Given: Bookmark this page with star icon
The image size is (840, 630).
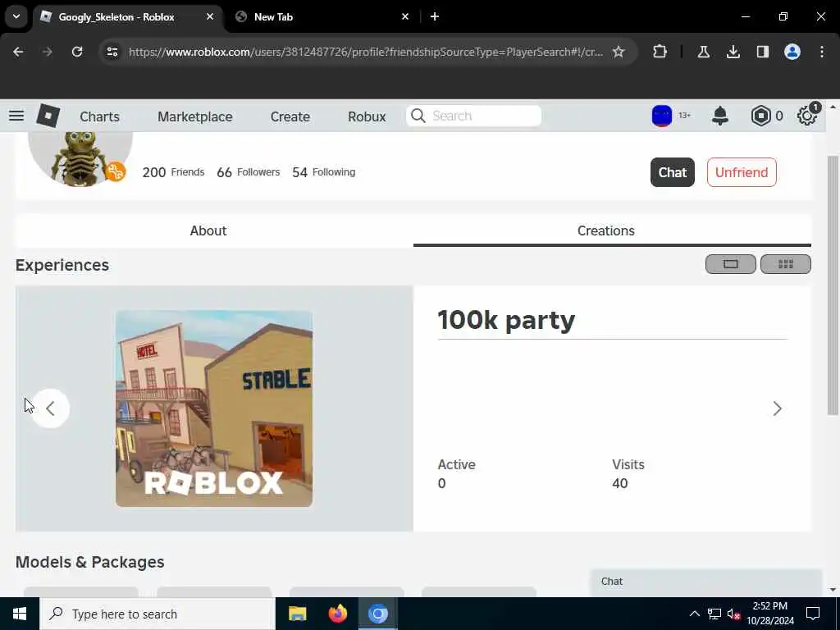Looking at the screenshot, I should [619, 52].
